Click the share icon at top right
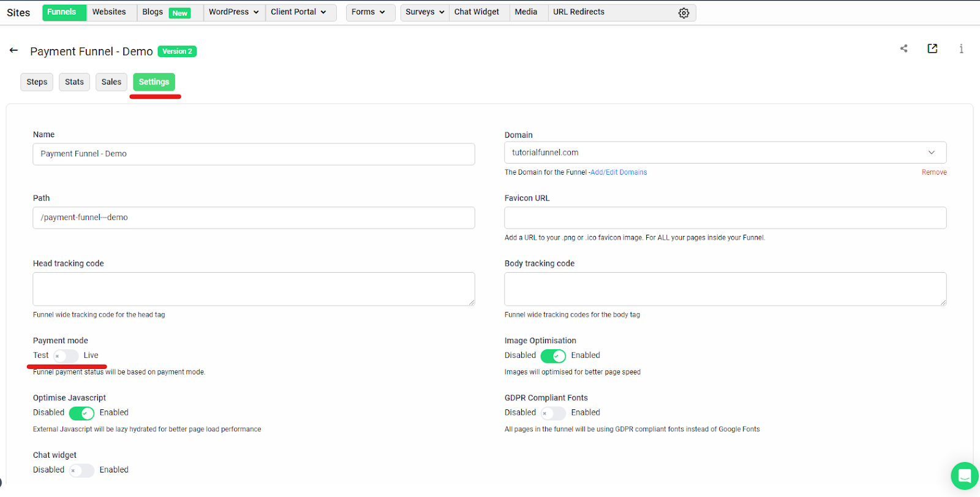Image resolution: width=980 pixels, height=497 pixels. tap(903, 48)
